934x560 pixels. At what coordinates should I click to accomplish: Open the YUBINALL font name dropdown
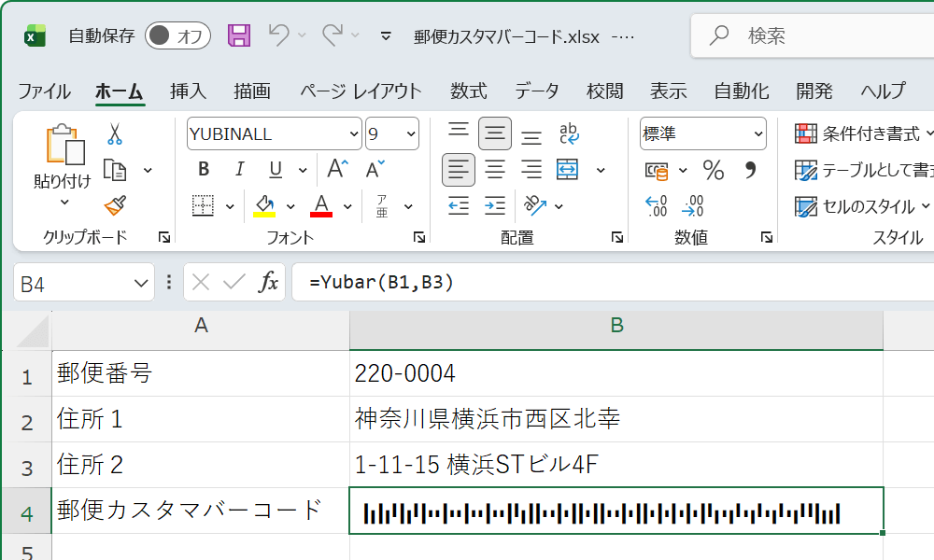click(x=354, y=133)
